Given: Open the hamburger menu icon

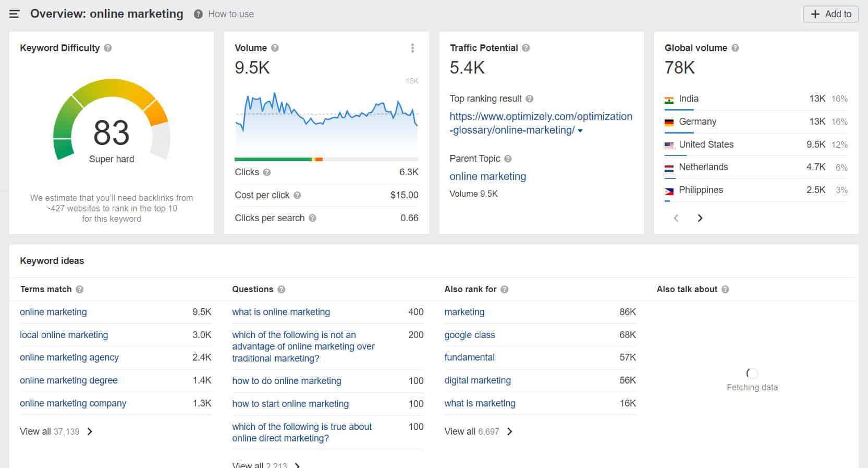Looking at the screenshot, I should 15,14.
